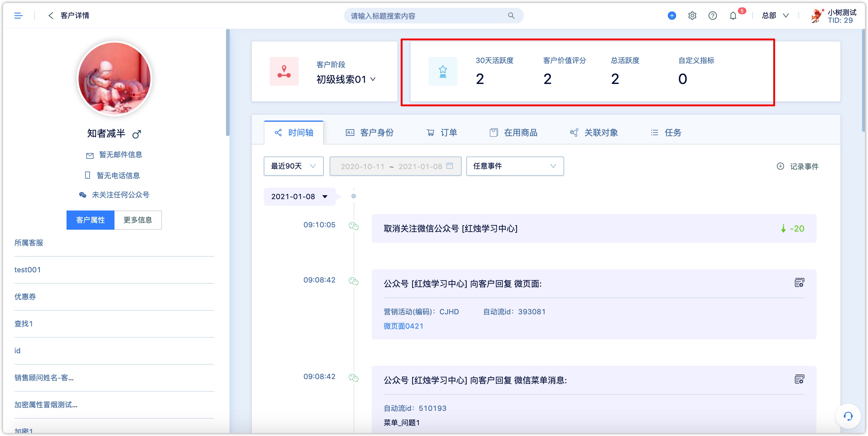Open the 关联对象 tab
The height and width of the screenshot is (436, 868).
[x=594, y=133]
